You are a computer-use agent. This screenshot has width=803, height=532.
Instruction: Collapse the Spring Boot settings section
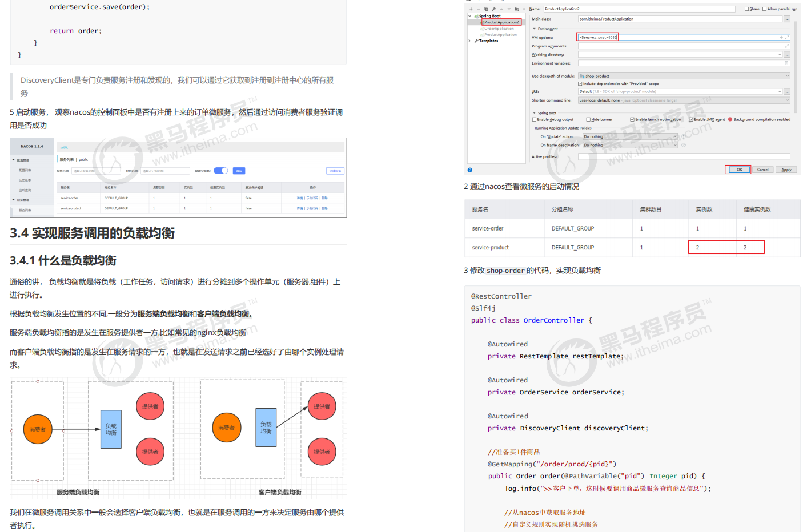pyautogui.click(x=534, y=113)
